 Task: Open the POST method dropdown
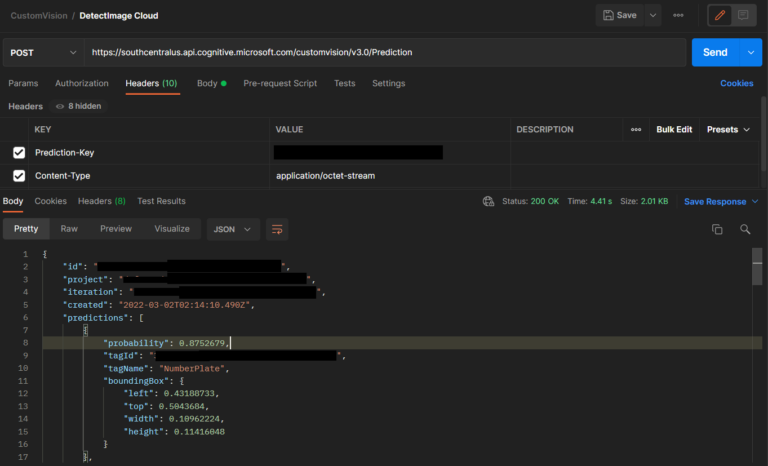[44, 52]
